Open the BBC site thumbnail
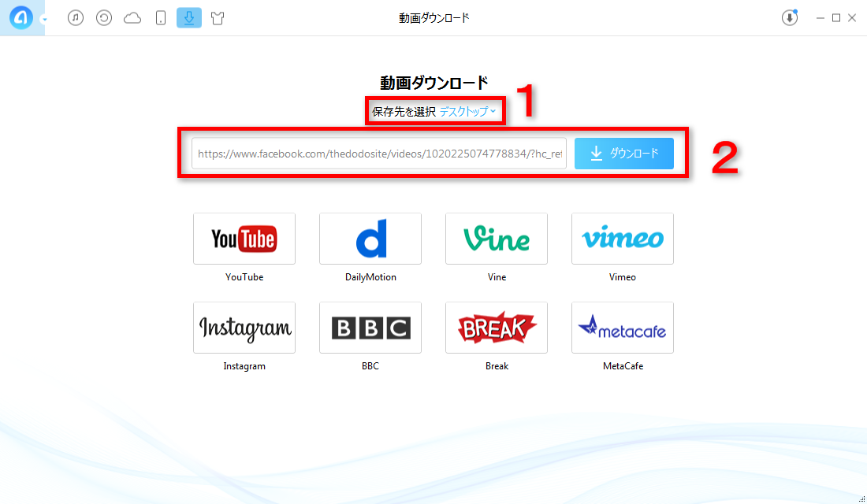 pos(370,328)
